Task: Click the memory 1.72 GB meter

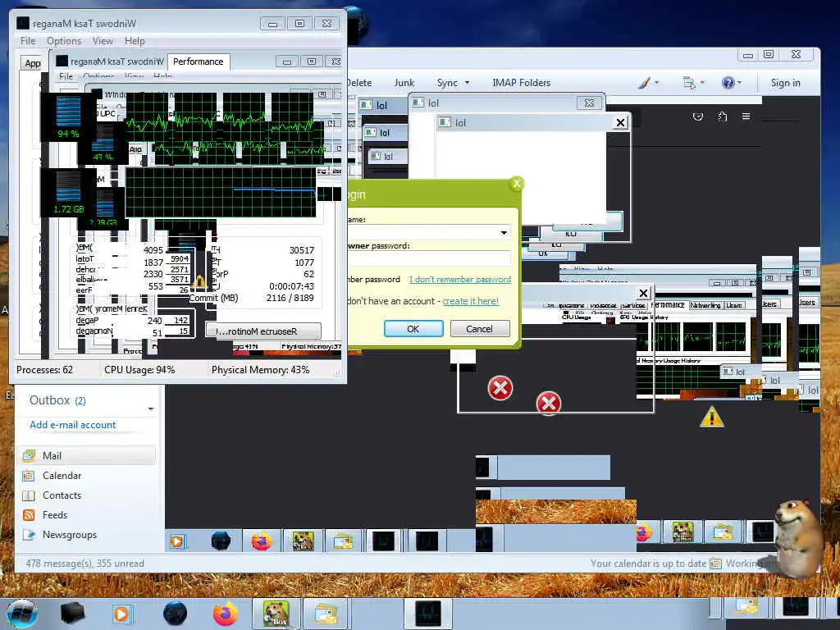Action: point(69,192)
